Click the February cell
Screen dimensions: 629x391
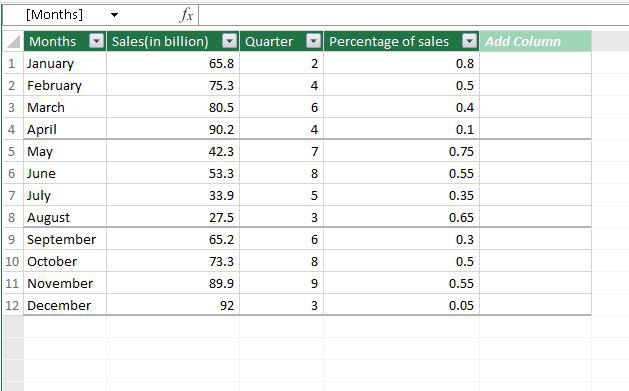click(65, 85)
